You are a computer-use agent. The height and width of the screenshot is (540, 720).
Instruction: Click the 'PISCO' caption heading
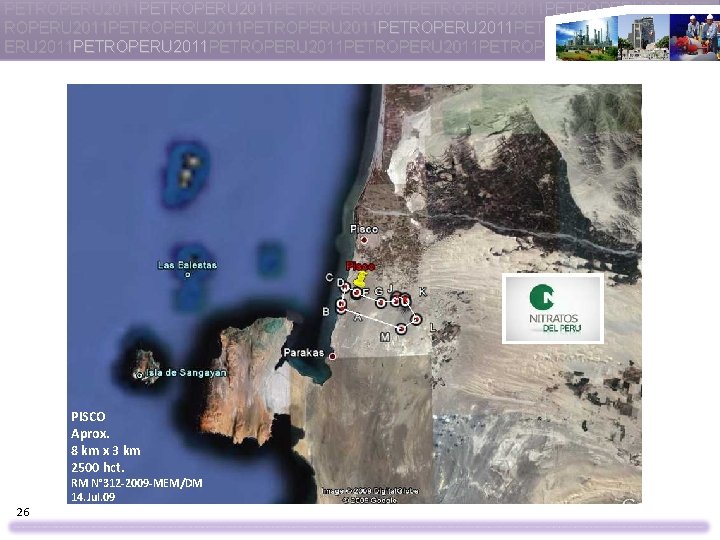coord(88,416)
